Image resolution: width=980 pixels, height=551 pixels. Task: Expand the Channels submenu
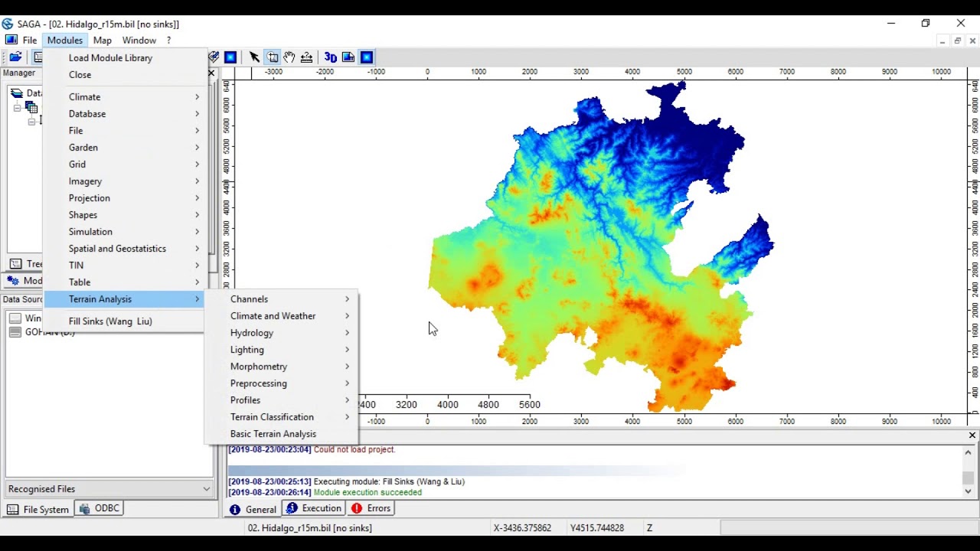pos(281,299)
